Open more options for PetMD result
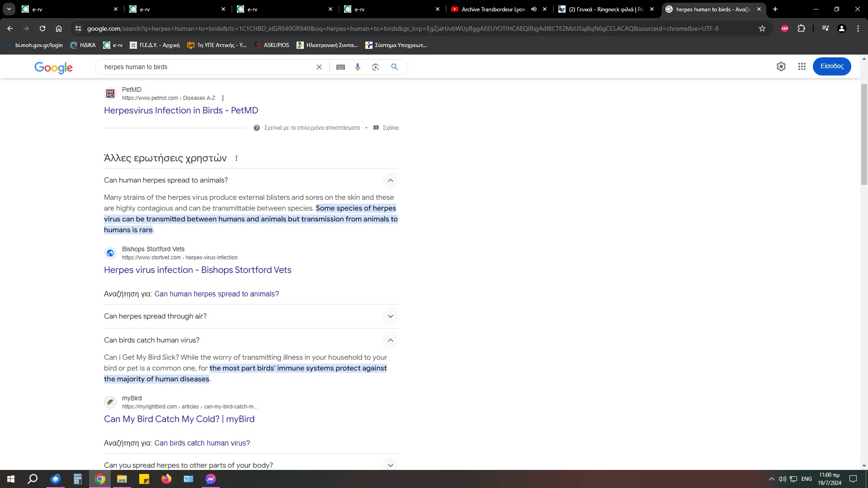 [x=222, y=98]
